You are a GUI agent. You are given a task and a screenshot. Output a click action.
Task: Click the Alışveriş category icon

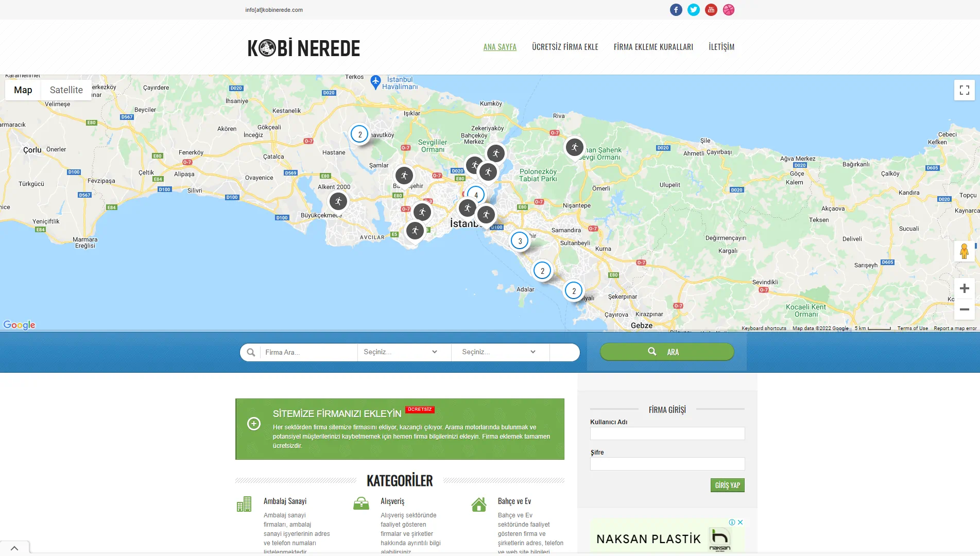pyautogui.click(x=361, y=503)
